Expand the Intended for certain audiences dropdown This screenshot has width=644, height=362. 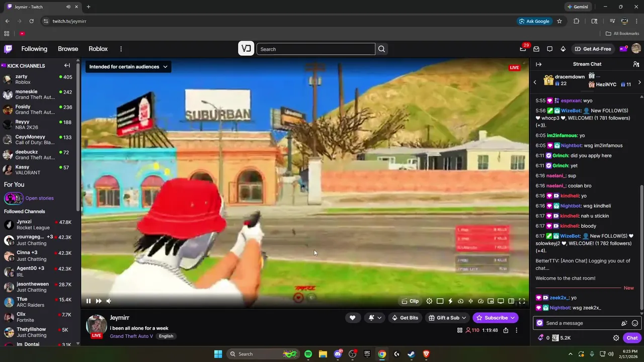point(128,66)
